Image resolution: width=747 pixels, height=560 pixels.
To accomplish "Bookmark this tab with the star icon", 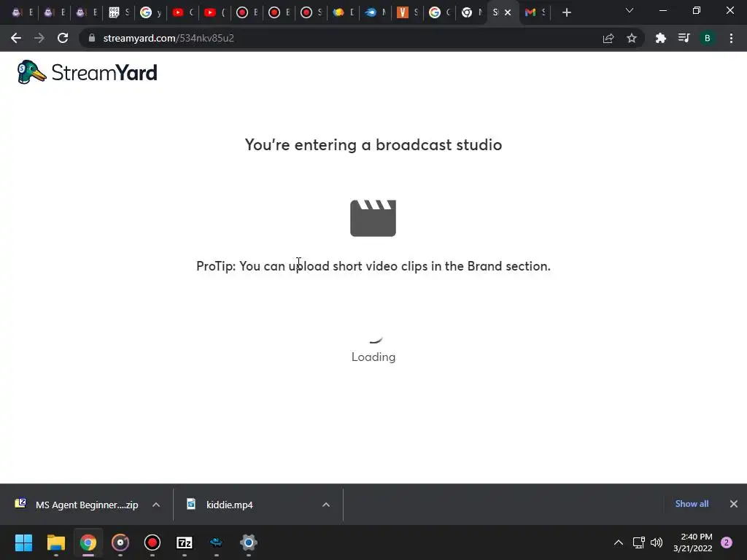I will coord(632,38).
